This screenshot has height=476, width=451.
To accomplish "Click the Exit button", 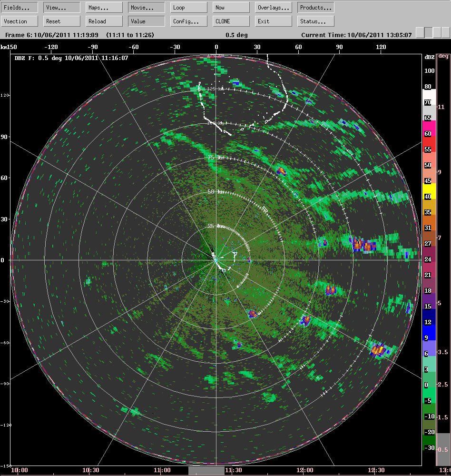I will (x=274, y=21).
